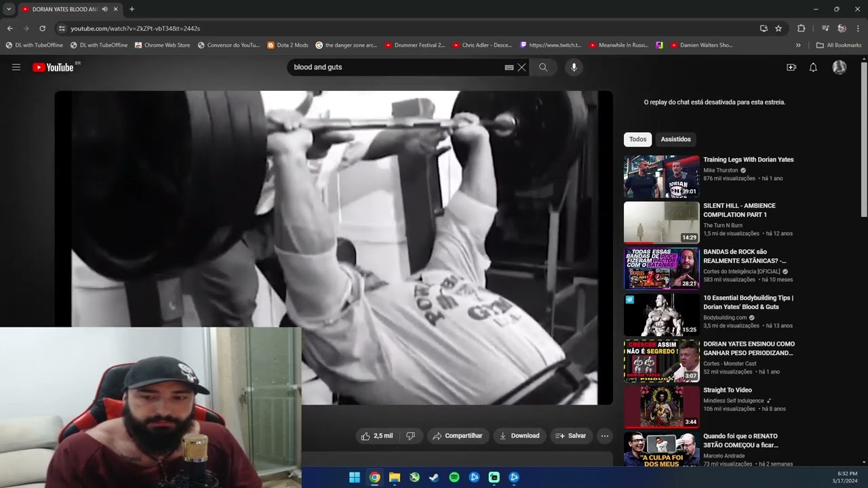Open the tab search dropdown arrow
The image size is (868, 488).
tap(9, 9)
